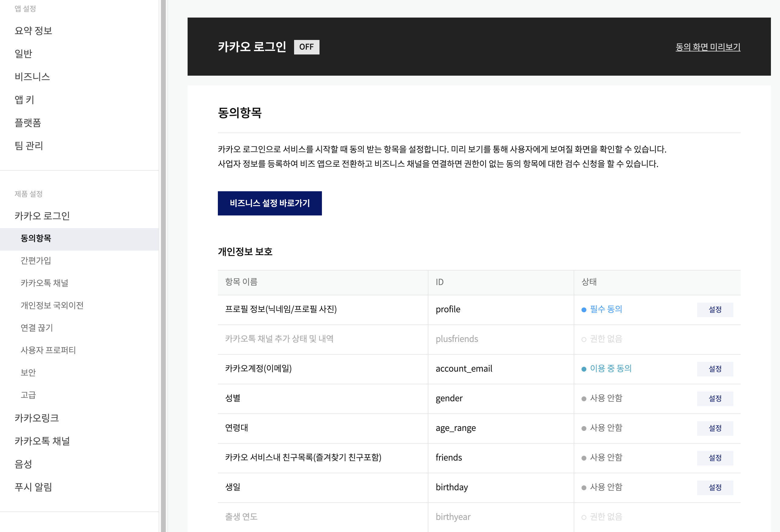This screenshot has height=532, width=780.
Task: Open the 보안 submenu item
Action: tap(28, 373)
